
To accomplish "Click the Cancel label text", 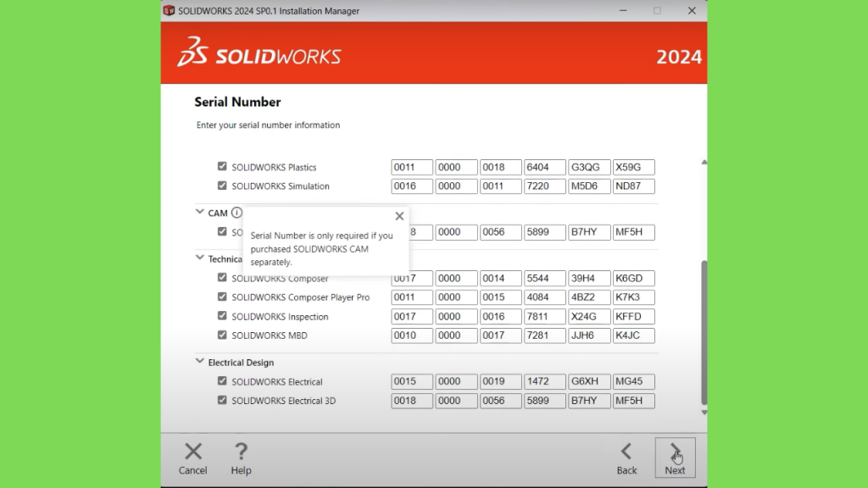I will pos(192,470).
